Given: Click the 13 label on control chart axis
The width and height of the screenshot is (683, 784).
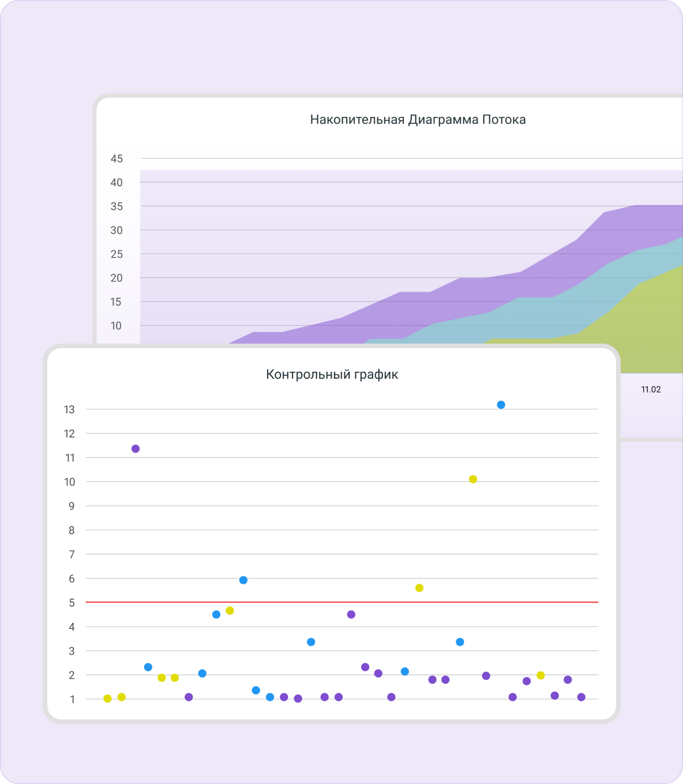Looking at the screenshot, I should click(69, 409).
